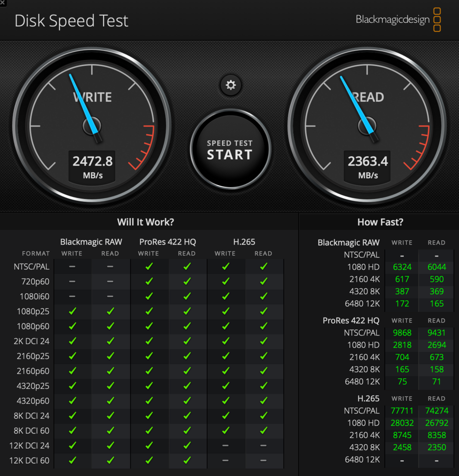Open settings with the gear icon
459x476 pixels.
[231, 85]
